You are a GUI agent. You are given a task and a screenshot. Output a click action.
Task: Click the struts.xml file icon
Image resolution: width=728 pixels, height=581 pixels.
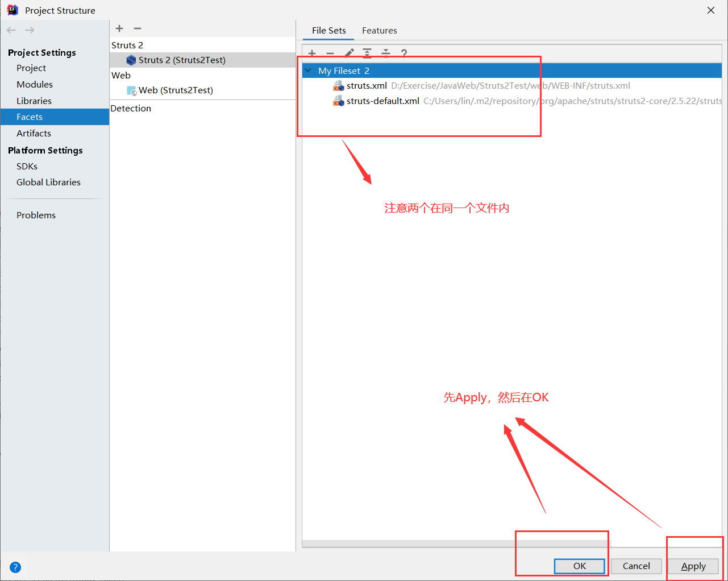[339, 86]
